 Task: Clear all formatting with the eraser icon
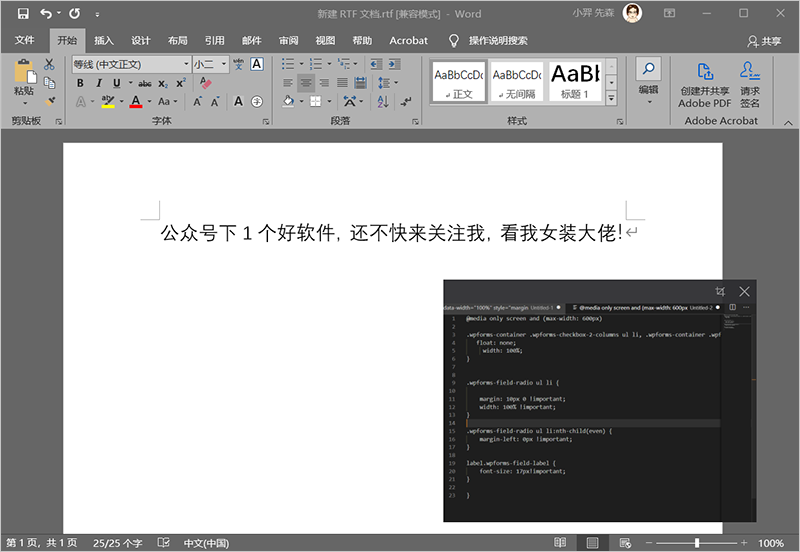click(x=206, y=83)
